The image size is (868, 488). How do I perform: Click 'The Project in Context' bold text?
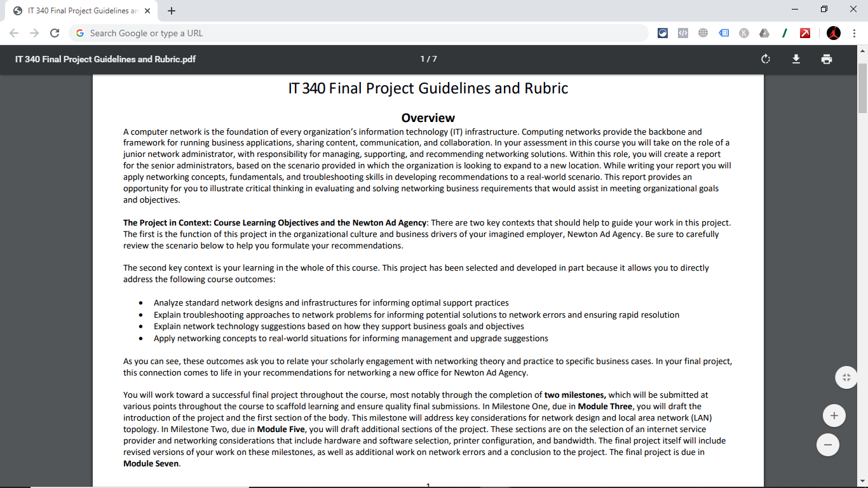pyautogui.click(x=167, y=222)
